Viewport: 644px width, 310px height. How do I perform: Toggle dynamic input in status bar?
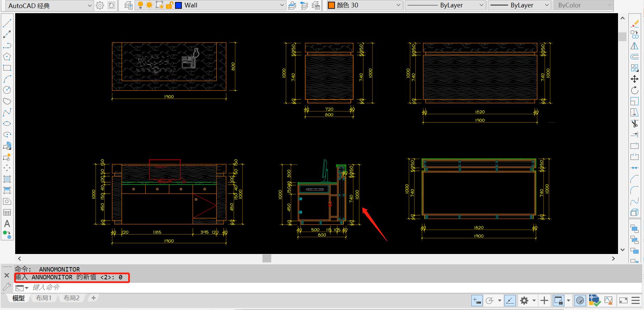[x=477, y=300]
